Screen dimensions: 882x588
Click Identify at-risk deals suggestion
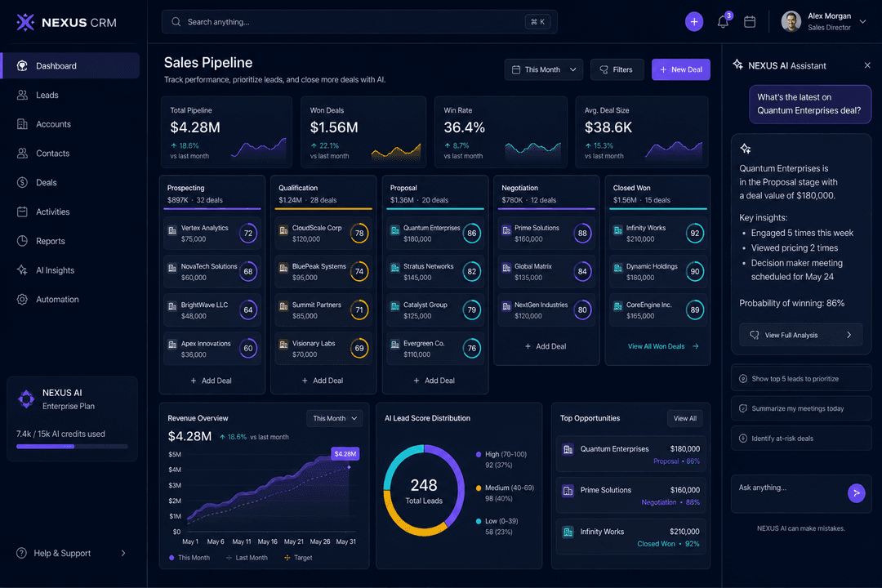tap(801, 439)
